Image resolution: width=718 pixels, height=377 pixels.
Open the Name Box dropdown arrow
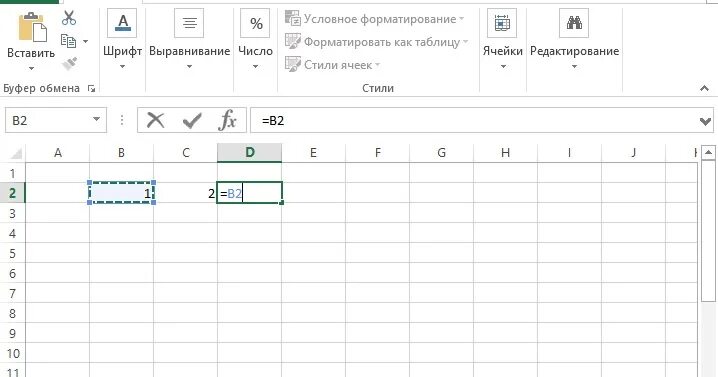pyautogui.click(x=96, y=120)
